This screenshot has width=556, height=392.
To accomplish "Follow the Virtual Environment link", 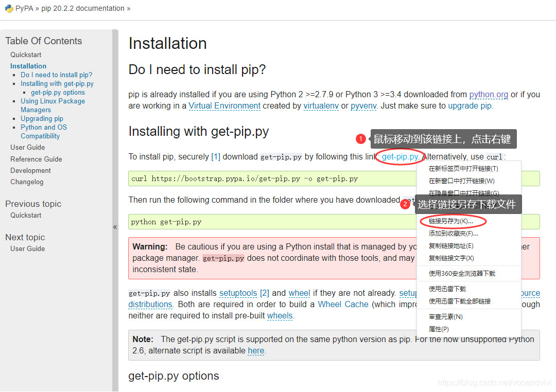I will tap(224, 106).
